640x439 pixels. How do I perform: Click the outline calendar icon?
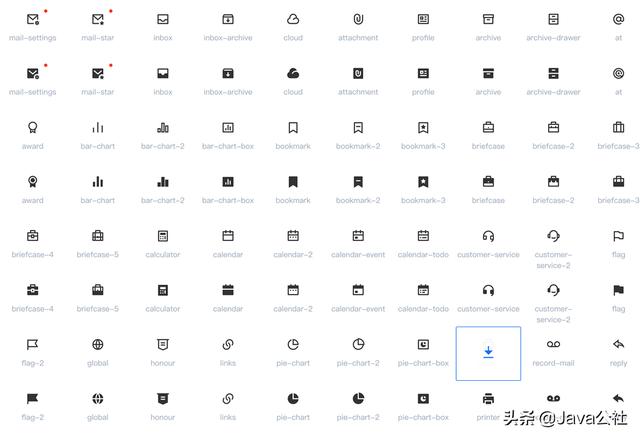(x=228, y=236)
